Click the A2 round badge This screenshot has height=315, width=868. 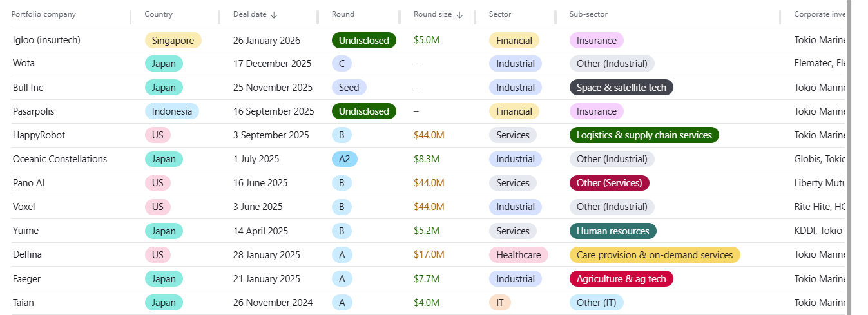click(344, 159)
